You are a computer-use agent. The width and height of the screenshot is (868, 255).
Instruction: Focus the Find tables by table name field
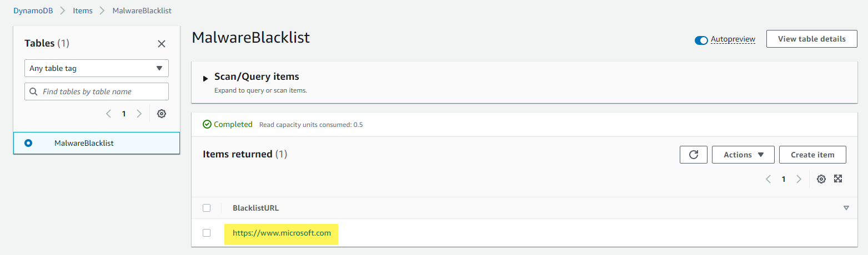[97, 91]
